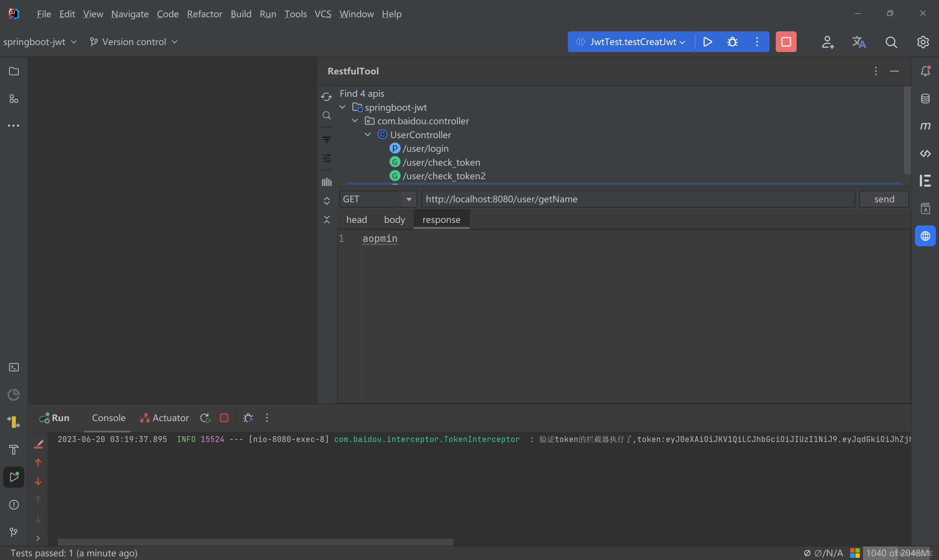The height and width of the screenshot is (560, 939).
Task: Stop the running process with red square
Action: click(x=786, y=42)
